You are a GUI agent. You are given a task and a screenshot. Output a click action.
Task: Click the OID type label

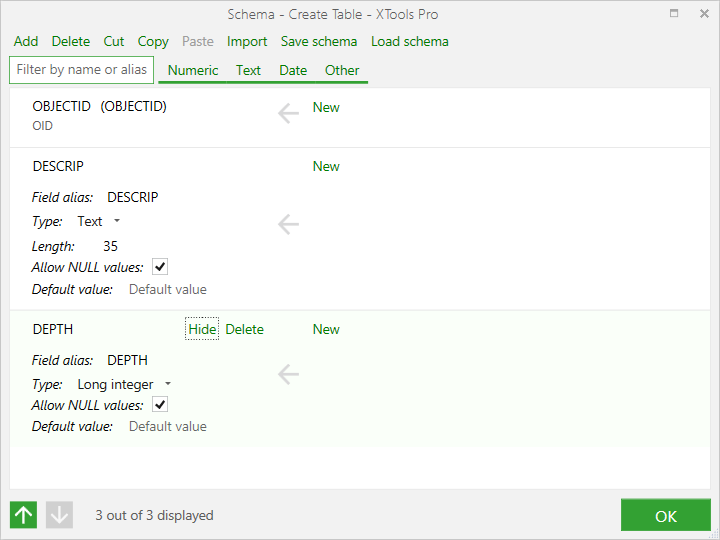[x=42, y=125]
